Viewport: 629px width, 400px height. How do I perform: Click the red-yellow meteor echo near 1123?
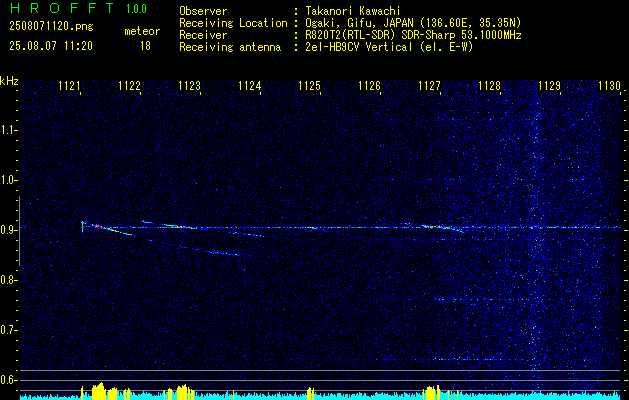[180, 226]
